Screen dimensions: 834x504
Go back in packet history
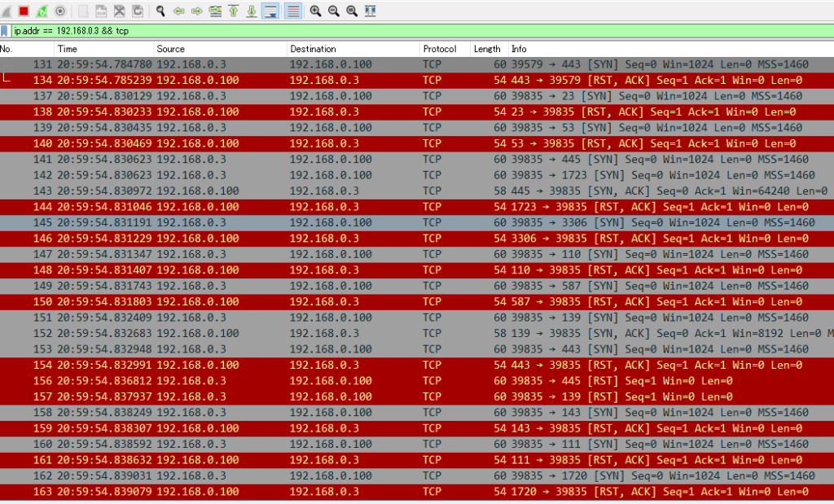178,11
